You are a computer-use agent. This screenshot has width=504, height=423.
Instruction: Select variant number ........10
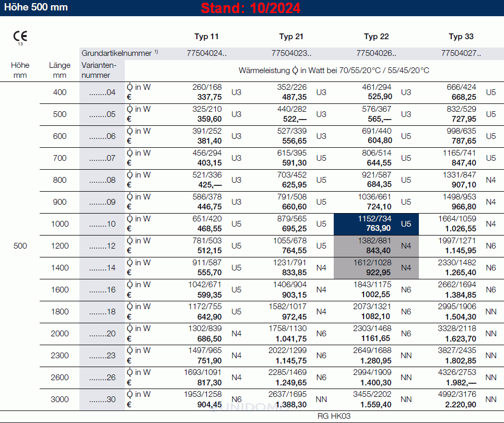pyautogui.click(x=102, y=224)
